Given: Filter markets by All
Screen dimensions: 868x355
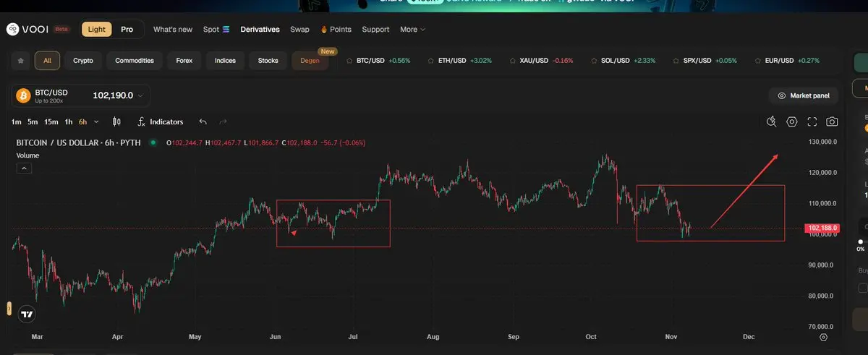Looking at the screenshot, I should pyautogui.click(x=47, y=61).
